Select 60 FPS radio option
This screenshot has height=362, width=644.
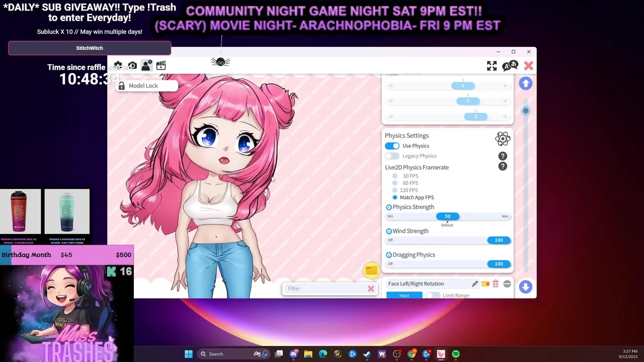[395, 183]
